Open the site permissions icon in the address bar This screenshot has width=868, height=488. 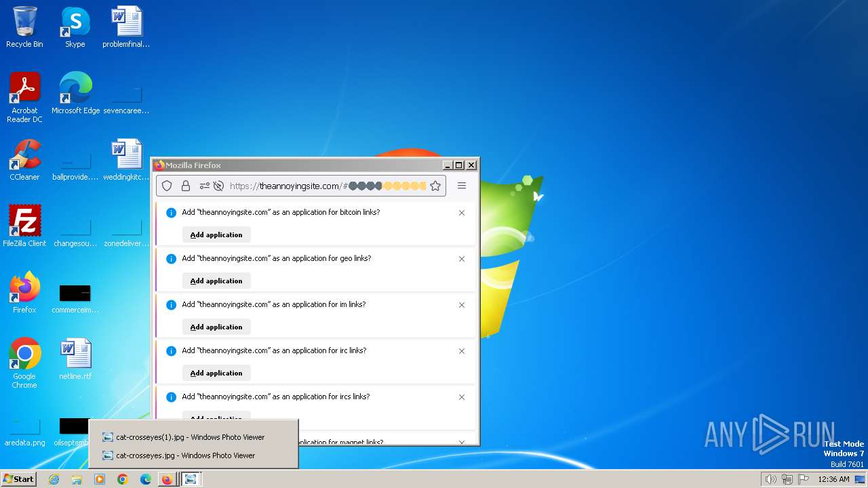click(x=204, y=186)
